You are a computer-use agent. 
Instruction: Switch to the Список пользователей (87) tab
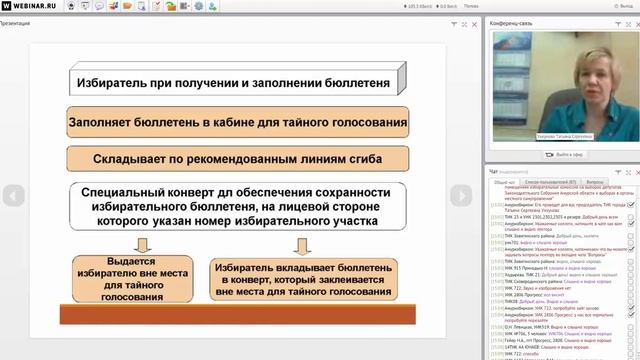[x=550, y=182]
